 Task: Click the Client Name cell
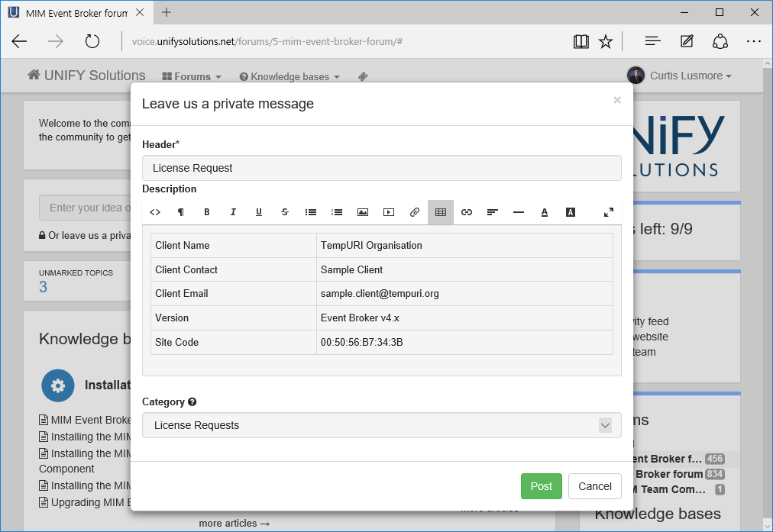(x=234, y=245)
